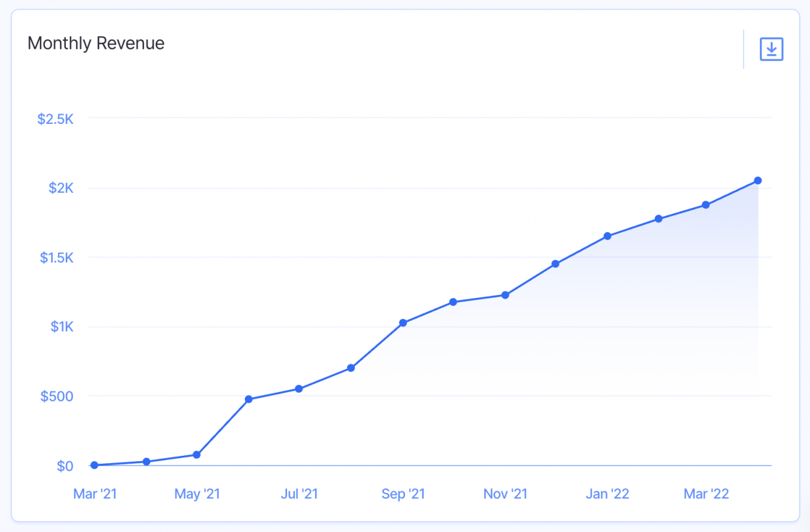The image size is (810, 532).
Task: Click the download chart icon
Action: coord(771,49)
